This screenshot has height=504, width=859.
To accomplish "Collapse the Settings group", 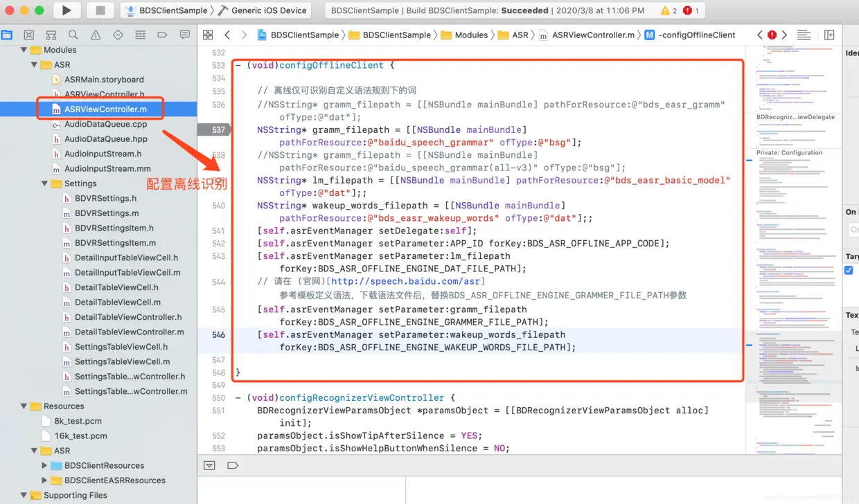I will [x=45, y=183].
